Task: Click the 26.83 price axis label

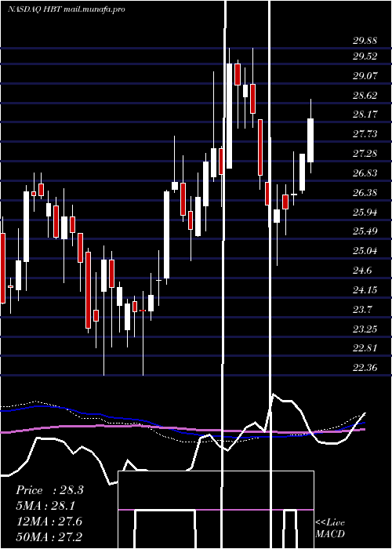Action: (x=365, y=173)
